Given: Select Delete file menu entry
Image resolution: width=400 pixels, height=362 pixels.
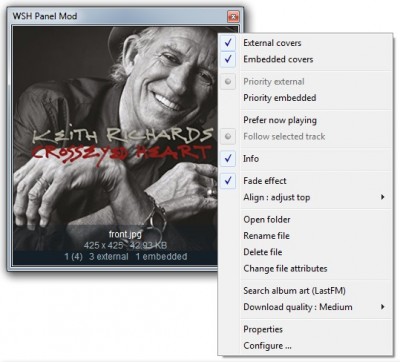Looking at the screenshot, I should (x=263, y=252).
